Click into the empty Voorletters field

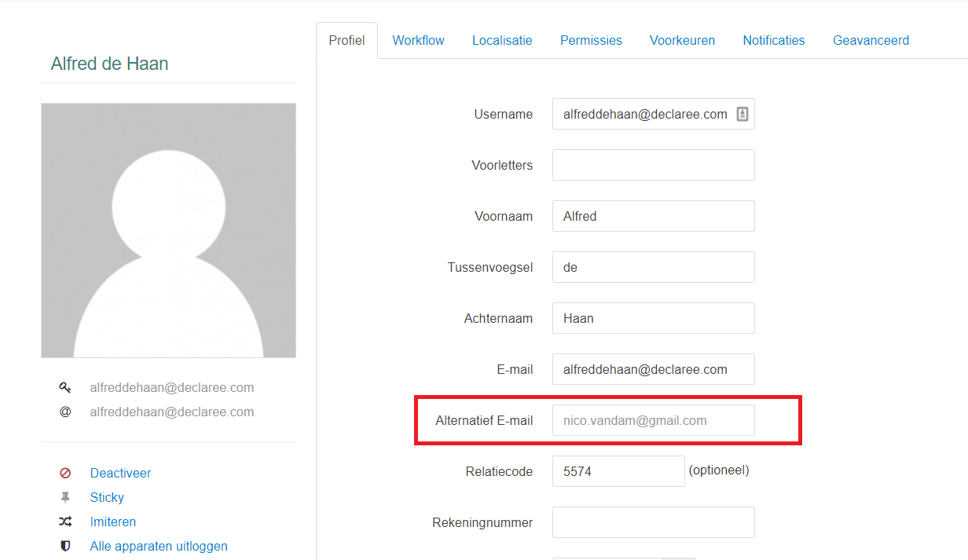[653, 166]
